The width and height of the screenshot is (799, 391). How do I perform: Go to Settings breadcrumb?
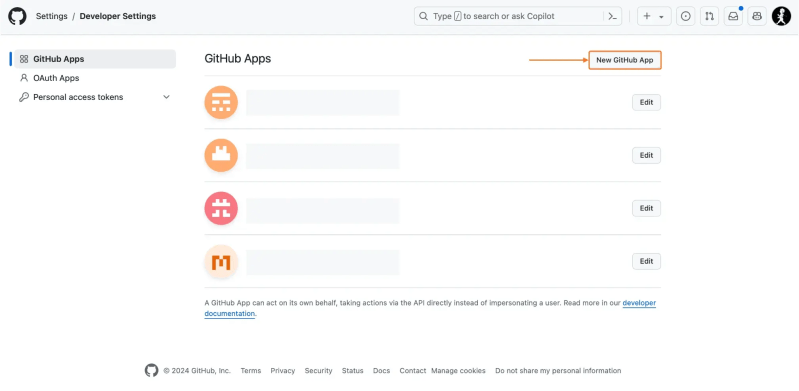[51, 16]
